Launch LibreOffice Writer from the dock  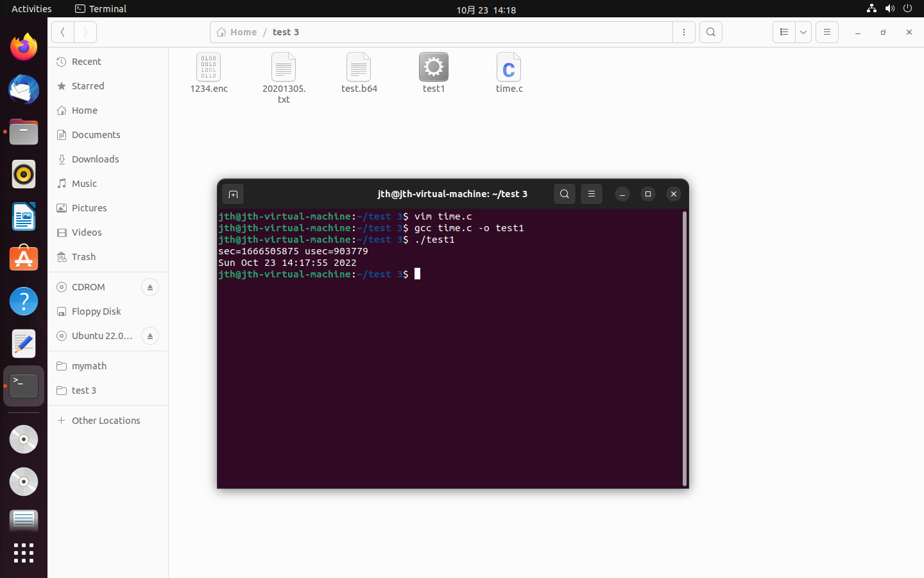click(x=24, y=216)
